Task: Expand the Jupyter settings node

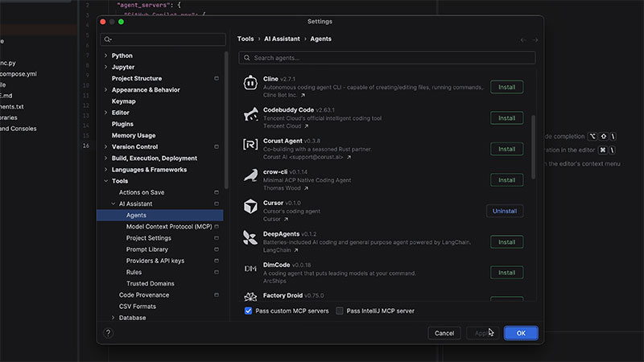Action: (x=106, y=67)
